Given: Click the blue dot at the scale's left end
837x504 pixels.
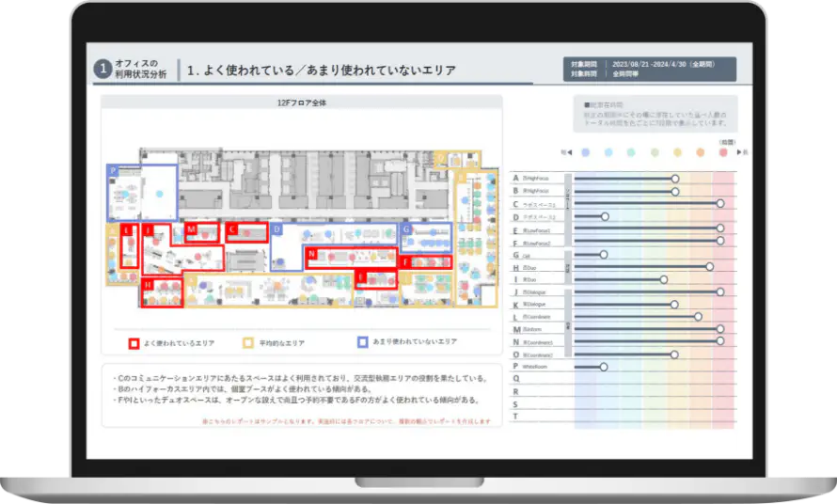Looking at the screenshot, I should tap(586, 151).
